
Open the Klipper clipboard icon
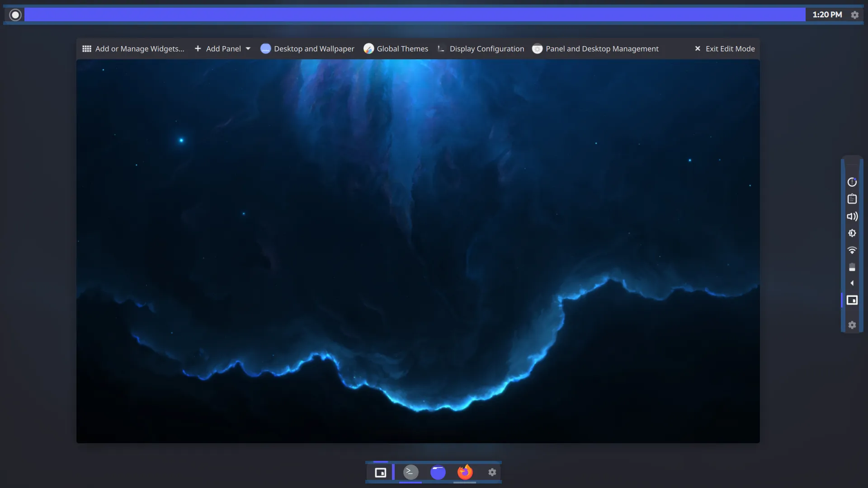point(852,199)
